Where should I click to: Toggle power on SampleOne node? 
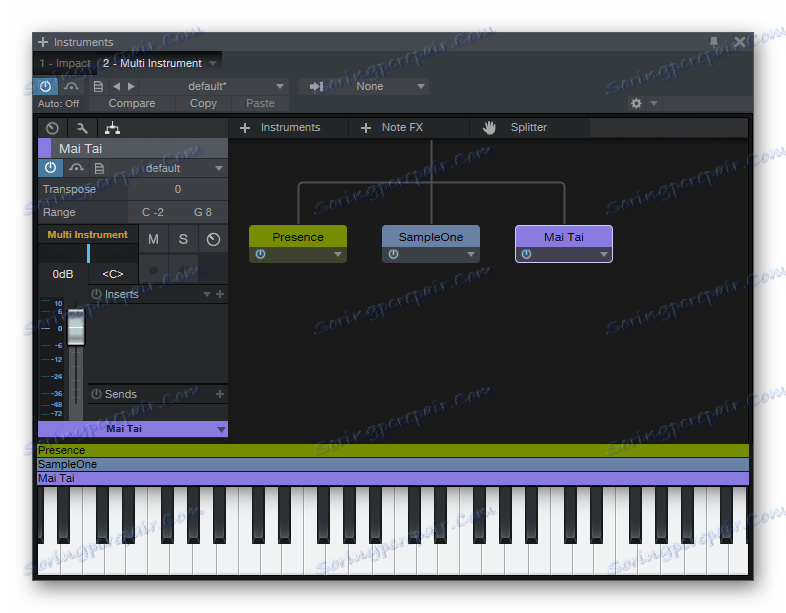(394, 254)
